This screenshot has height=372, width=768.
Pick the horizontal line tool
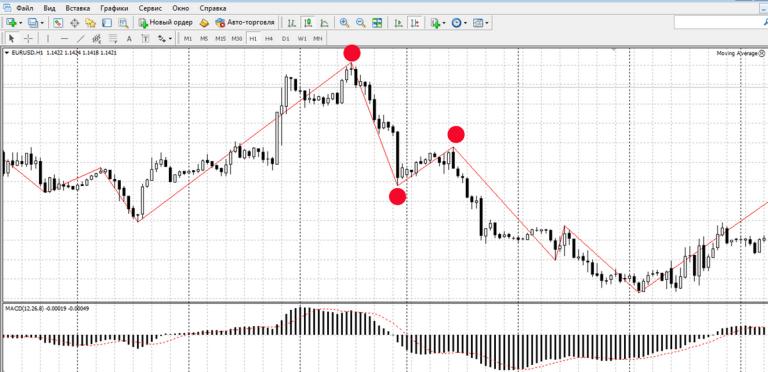coord(65,39)
